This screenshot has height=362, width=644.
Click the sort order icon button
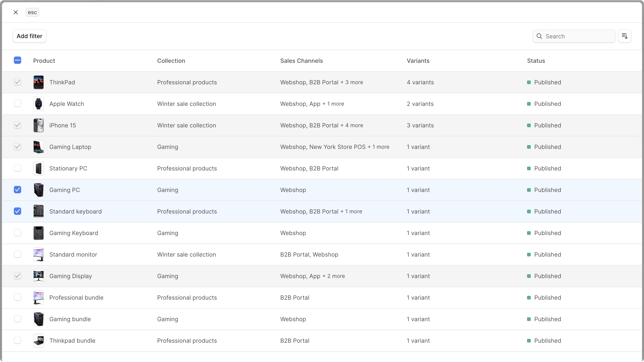[x=624, y=36]
